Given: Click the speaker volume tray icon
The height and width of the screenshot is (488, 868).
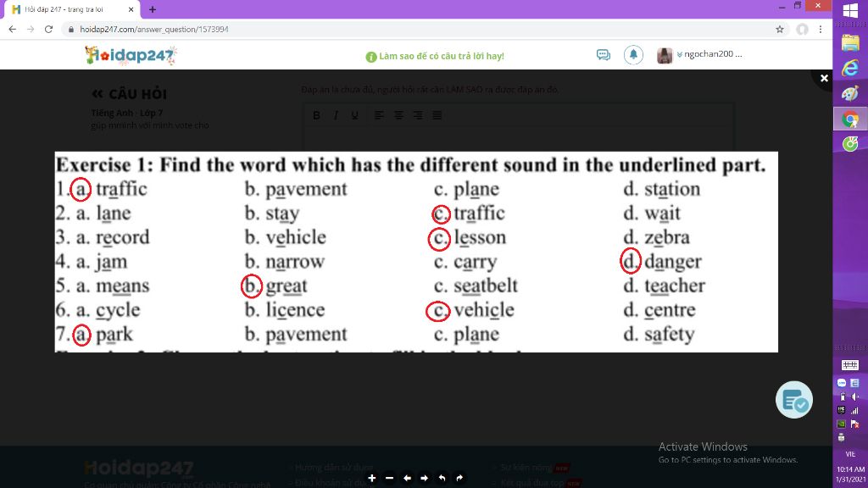Looking at the screenshot, I should [x=855, y=396].
